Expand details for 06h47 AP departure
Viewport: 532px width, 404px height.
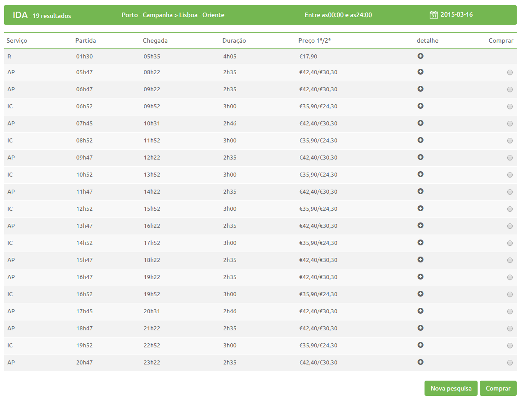(420, 89)
